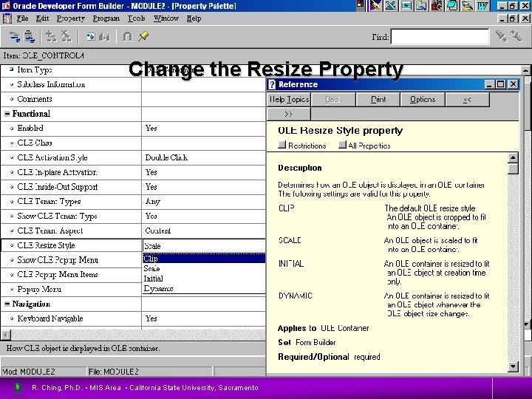Click the Options button in Reference window
Image resolution: width=532 pixels, height=399 pixels.
423,100
